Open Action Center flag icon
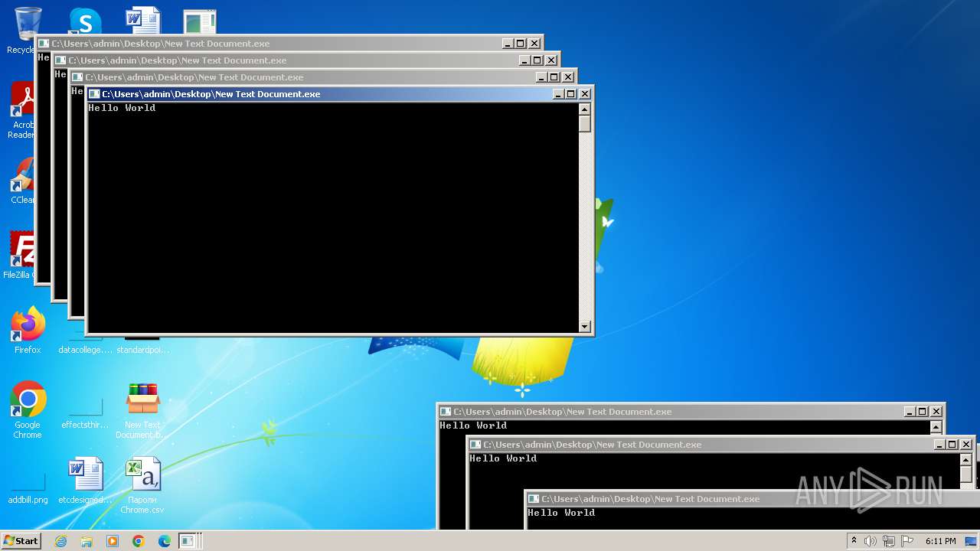Screen dimensions: 980x551 tap(907, 541)
